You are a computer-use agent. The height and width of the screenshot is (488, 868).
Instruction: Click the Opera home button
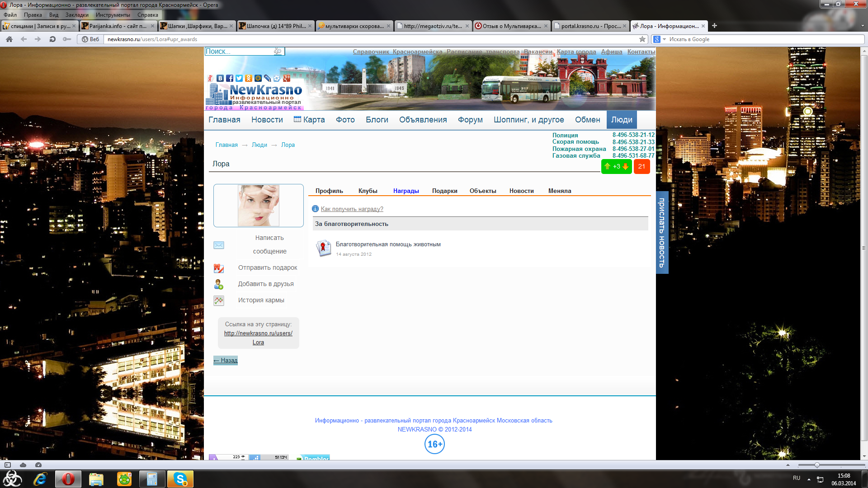click(9, 39)
